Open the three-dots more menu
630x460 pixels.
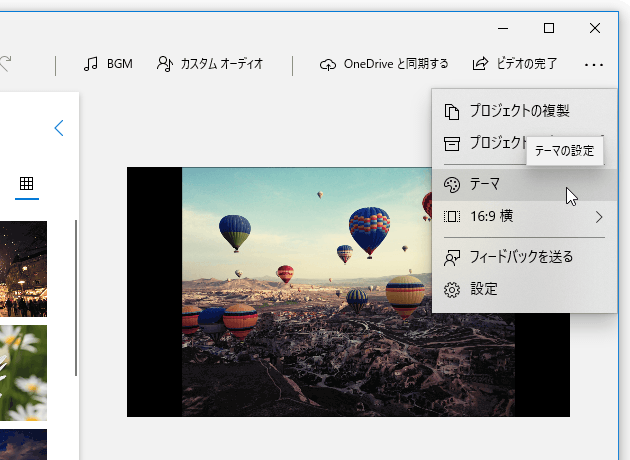(x=594, y=65)
